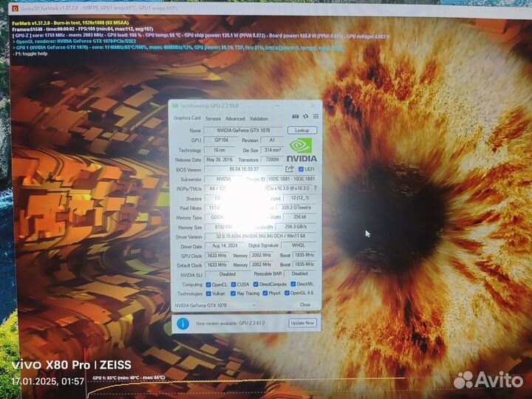
Task: Toggle the OpenCL checkbox
Action: tap(208, 284)
